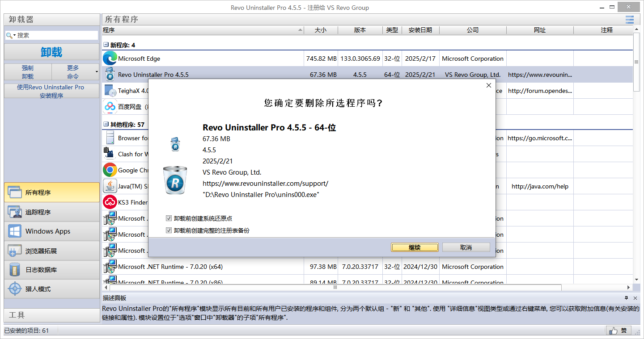Click the 所有程序 sidebar icon

[x=15, y=193]
